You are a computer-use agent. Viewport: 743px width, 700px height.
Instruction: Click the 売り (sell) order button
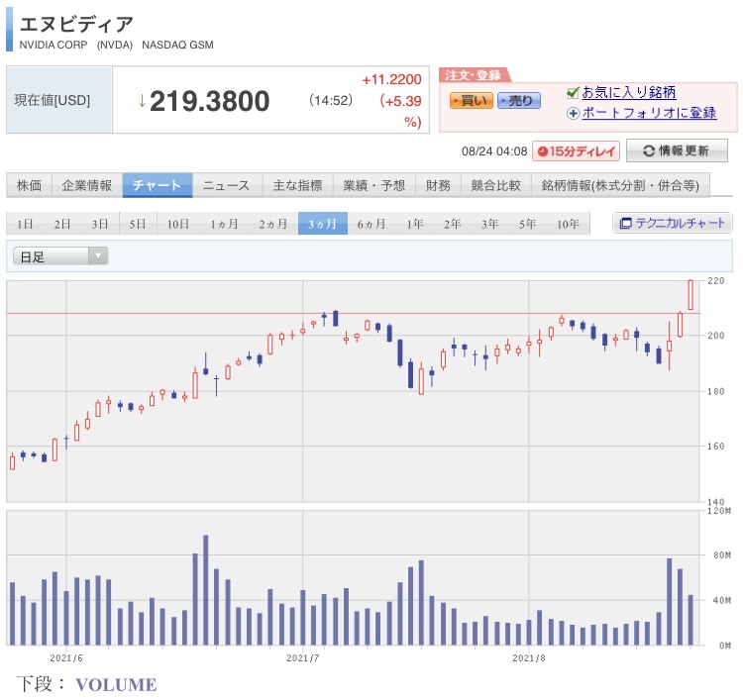pyautogui.click(x=519, y=100)
